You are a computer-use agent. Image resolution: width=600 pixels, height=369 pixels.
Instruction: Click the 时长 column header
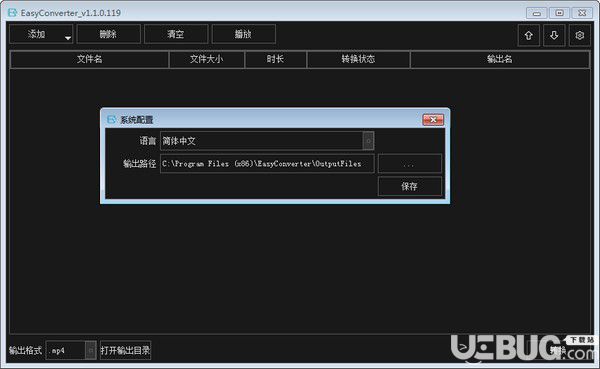276,59
